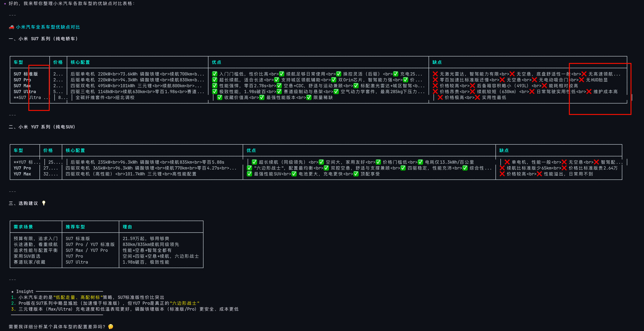Click the scenario 追求性能与配置平衡
644x331 pixels.
(36, 250)
